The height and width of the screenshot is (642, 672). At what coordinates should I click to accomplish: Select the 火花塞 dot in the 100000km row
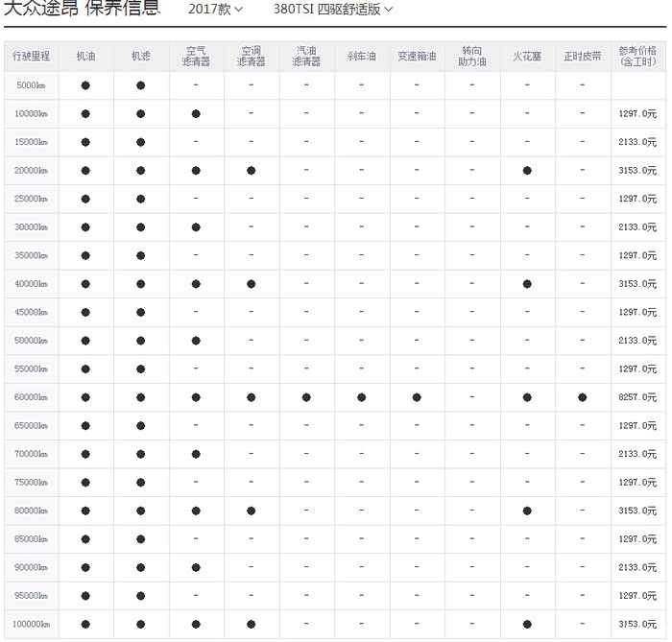pos(527,624)
